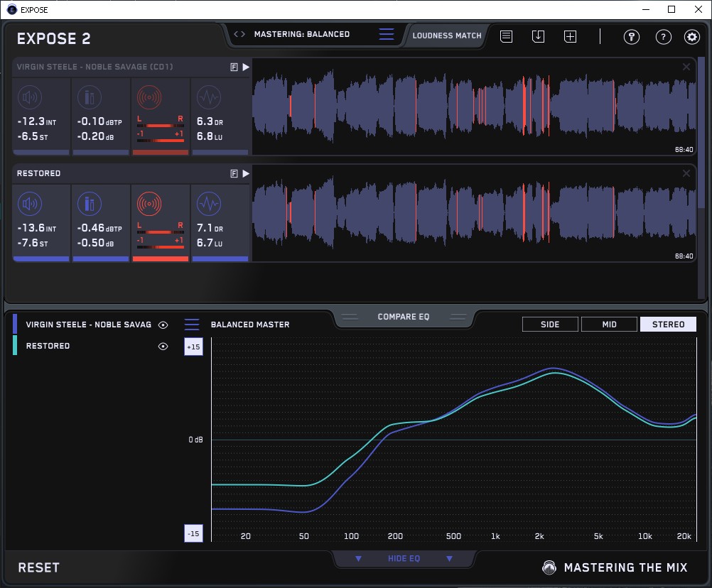Click the help question mark icon

[663, 37]
